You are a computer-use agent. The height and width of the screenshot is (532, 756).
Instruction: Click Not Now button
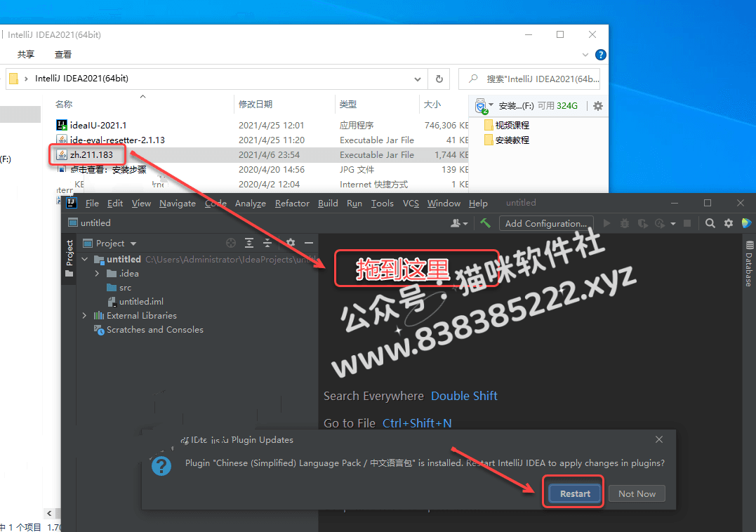click(637, 493)
